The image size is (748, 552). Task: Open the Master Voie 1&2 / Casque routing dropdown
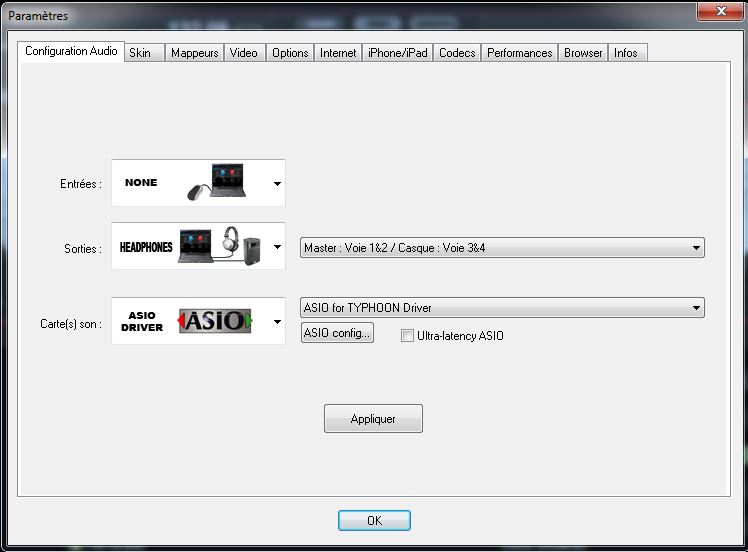pyautogui.click(x=502, y=248)
